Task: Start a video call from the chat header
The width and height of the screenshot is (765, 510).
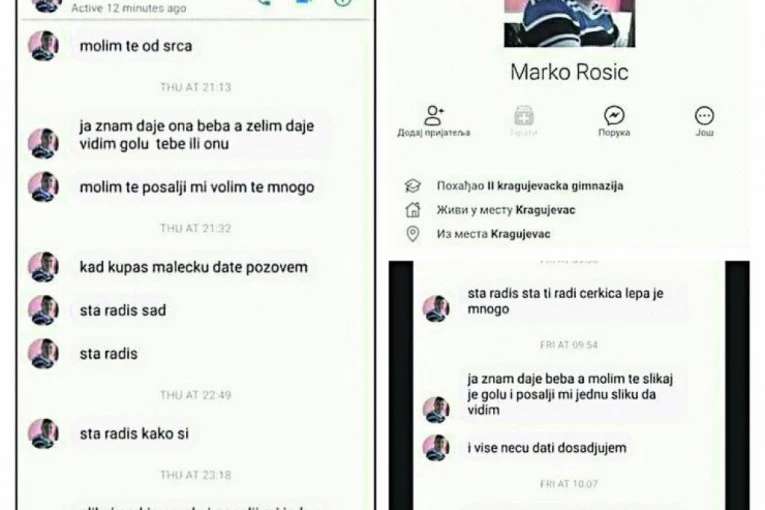Action: 303,2
